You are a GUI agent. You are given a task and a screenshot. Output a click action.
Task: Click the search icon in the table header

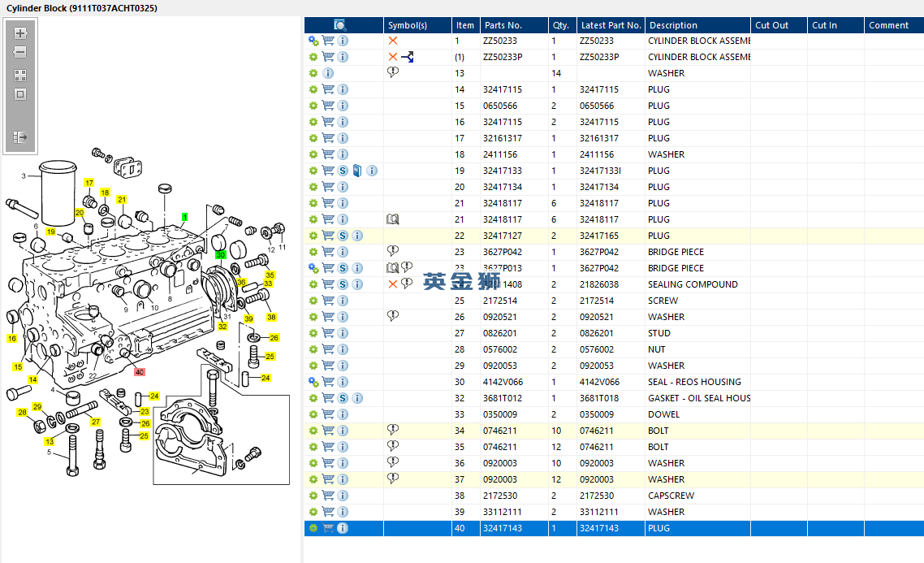pos(340,24)
